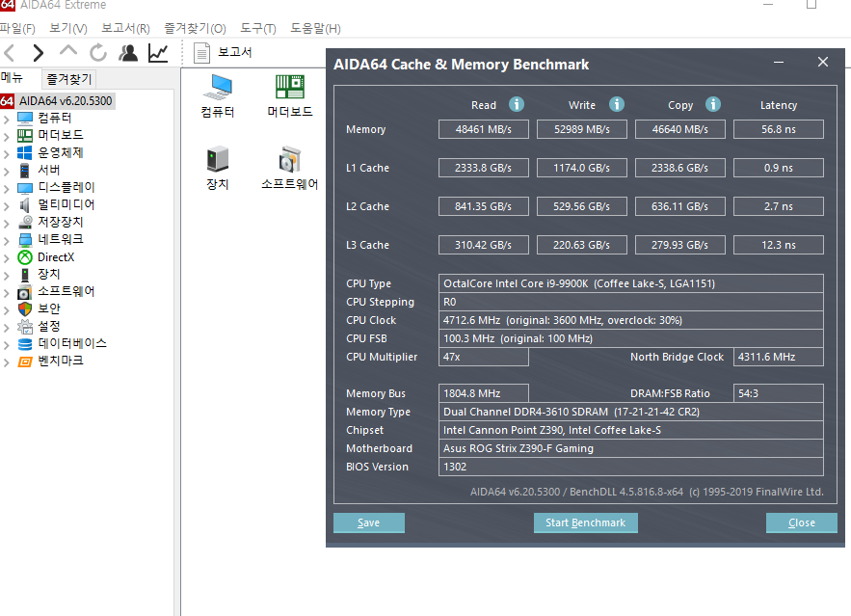Click the Motherboard Asus ROG Strix field
The width and height of the screenshot is (851, 616).
pyautogui.click(x=630, y=448)
